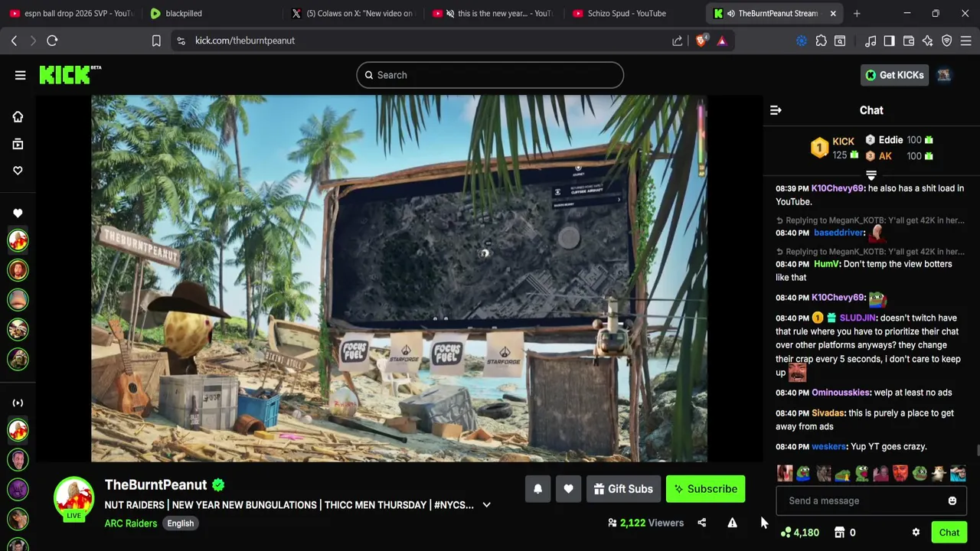This screenshot has width=980, height=551.
Task: Open Following heart icon below Browse
Action: (x=18, y=171)
